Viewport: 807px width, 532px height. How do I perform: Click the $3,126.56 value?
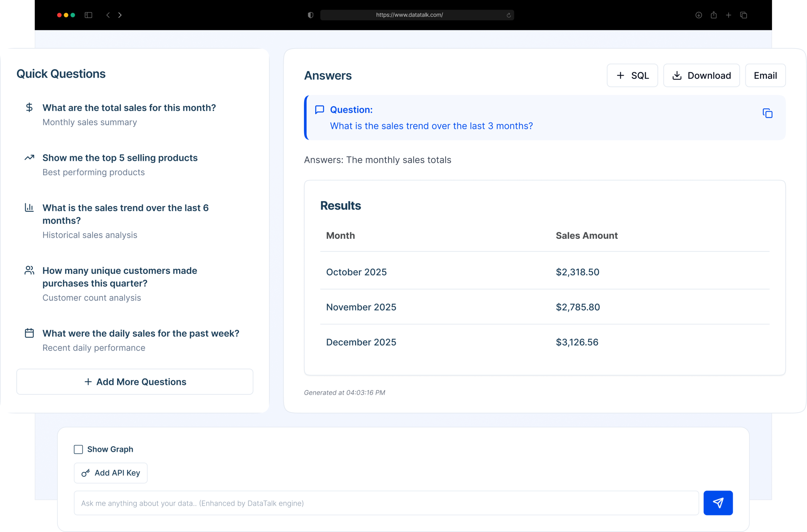(577, 342)
